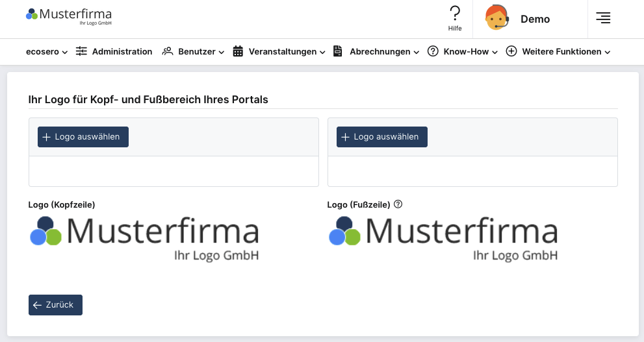
Task: Click the "Logo (Kopfzeile)" label
Action: click(x=62, y=204)
